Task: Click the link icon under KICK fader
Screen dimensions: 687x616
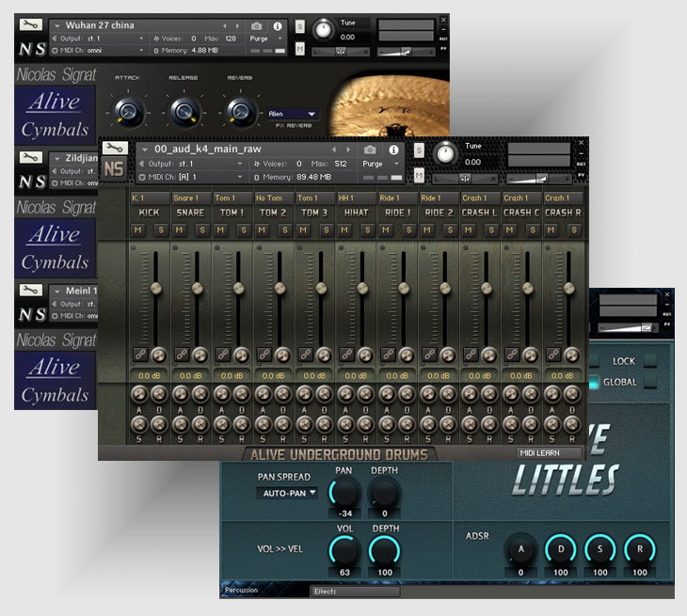Action: coord(138,354)
